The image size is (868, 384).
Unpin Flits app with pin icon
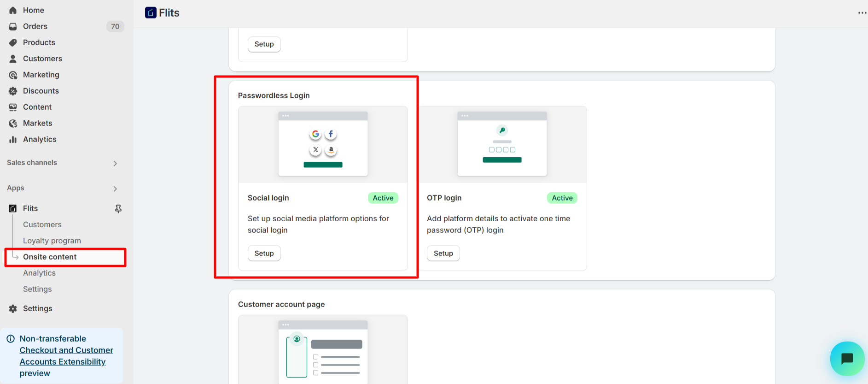coord(118,209)
